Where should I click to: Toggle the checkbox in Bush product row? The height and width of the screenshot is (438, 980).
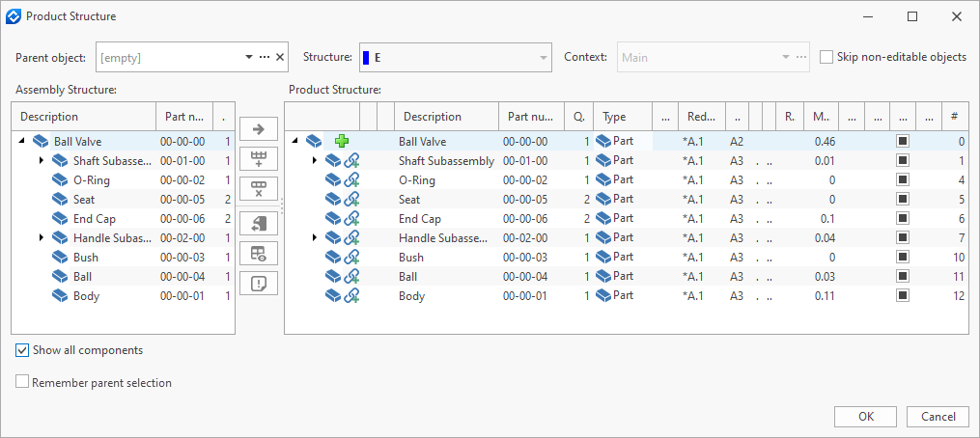pos(902,257)
